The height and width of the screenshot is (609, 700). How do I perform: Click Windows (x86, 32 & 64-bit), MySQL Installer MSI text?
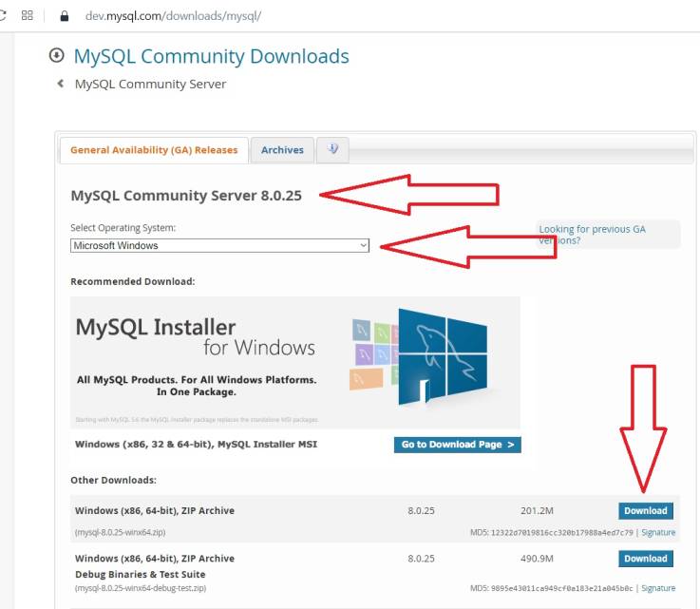tap(196, 445)
